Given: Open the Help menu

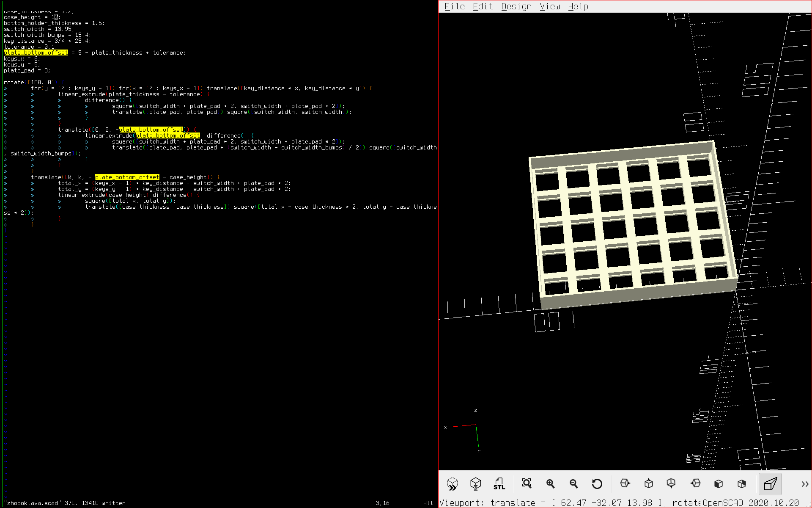Looking at the screenshot, I should [x=578, y=6].
